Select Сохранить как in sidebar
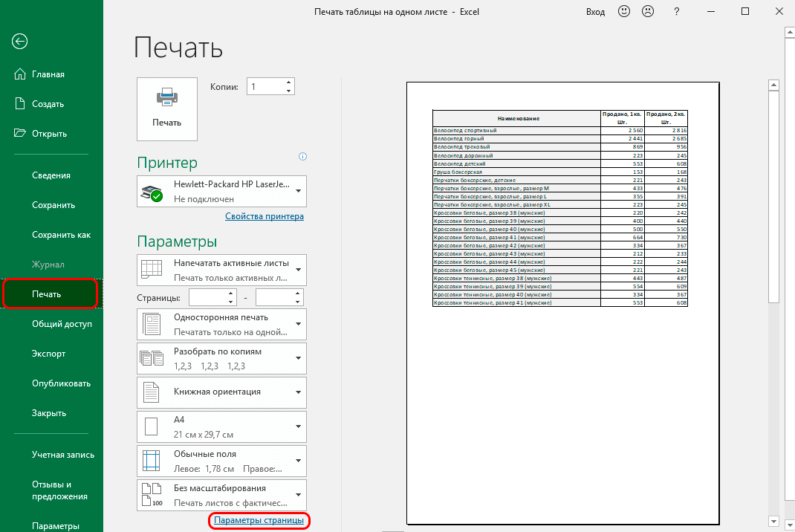Viewport: 795px width, 532px height. (62, 235)
